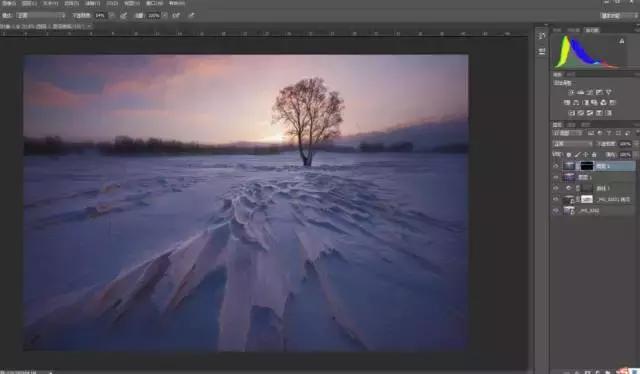Add a Black & White adjustment layer
The image size is (640, 374).
[x=585, y=103]
